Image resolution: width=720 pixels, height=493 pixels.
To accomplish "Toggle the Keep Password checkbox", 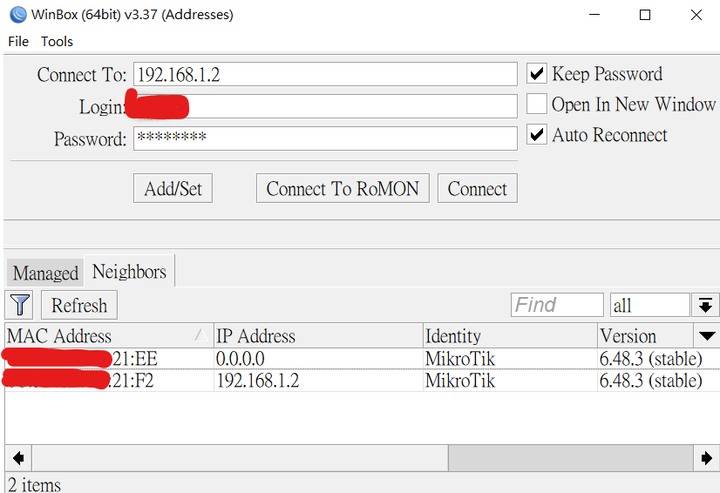I will pos(536,73).
